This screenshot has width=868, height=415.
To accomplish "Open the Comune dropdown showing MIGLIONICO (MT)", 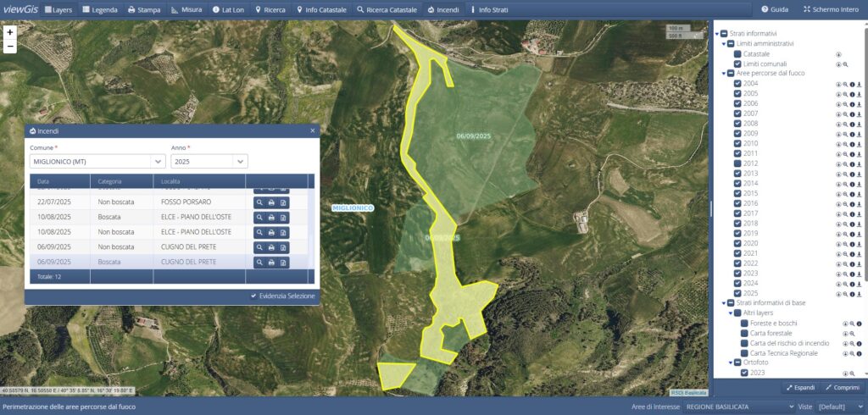I will (158, 161).
